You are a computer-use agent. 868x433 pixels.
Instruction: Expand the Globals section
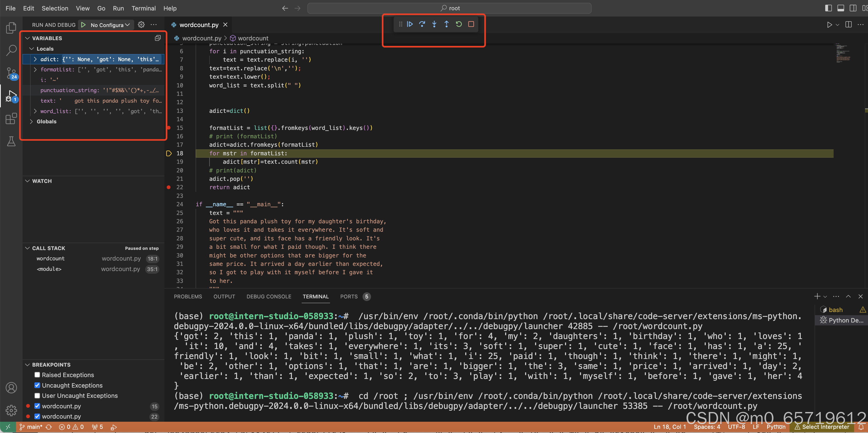point(31,121)
